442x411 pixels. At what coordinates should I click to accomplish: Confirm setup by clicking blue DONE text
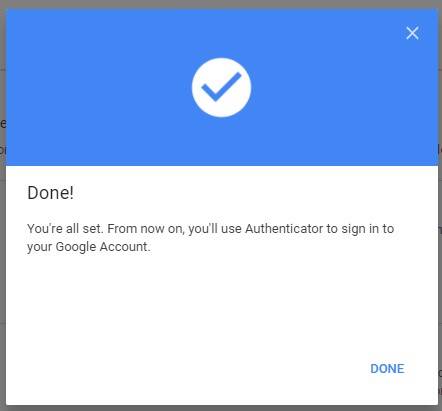(387, 369)
